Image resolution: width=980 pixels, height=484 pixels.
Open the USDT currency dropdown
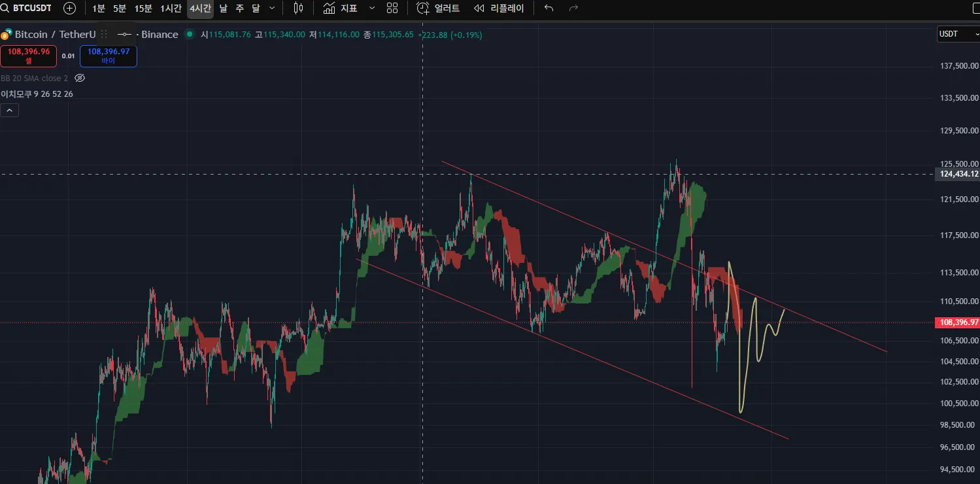tap(957, 34)
